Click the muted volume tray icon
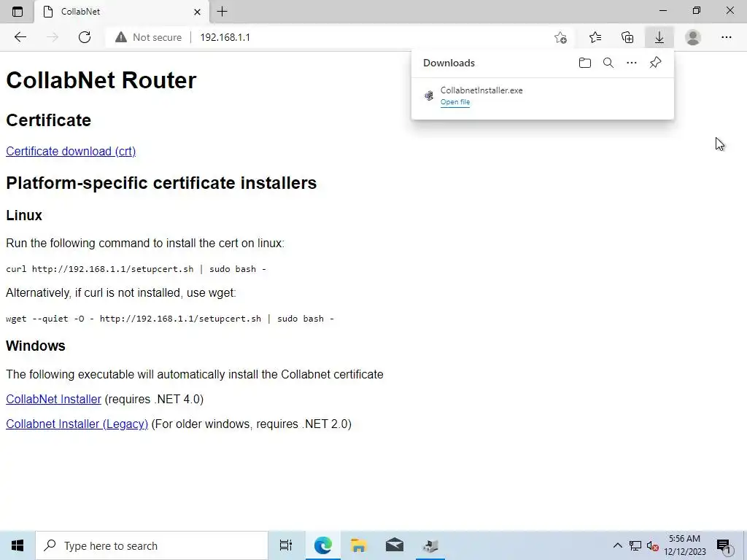Screen dimensions: 747x560 (x=652, y=546)
